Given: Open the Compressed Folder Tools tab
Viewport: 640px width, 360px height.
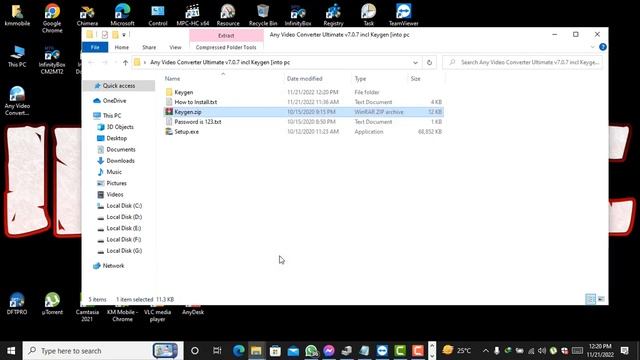Looking at the screenshot, I should [x=226, y=47].
